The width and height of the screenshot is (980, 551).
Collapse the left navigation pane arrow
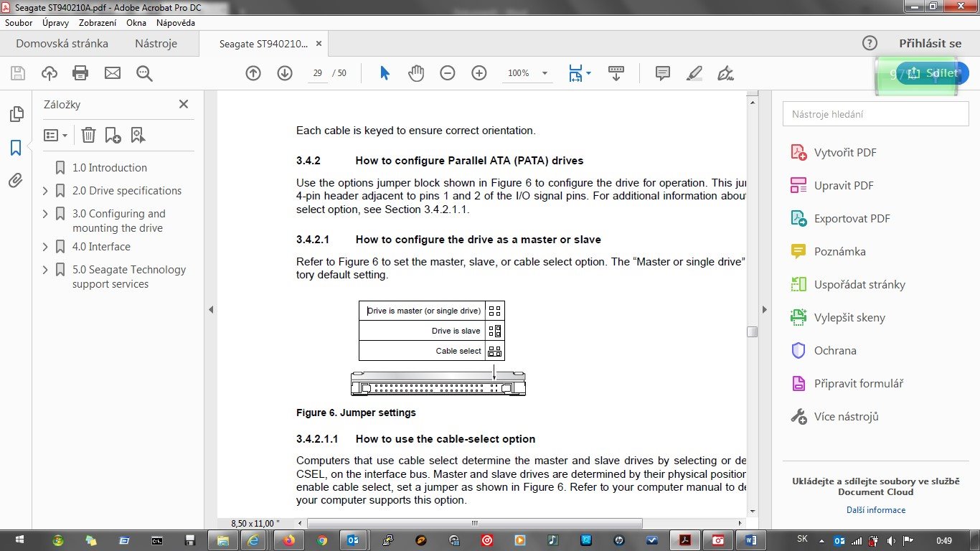click(x=211, y=310)
